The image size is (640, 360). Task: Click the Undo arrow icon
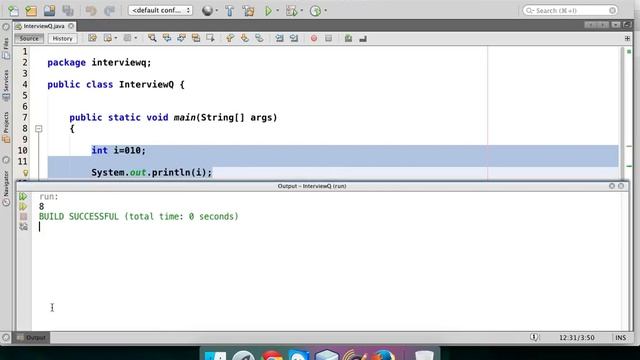(x=91, y=11)
